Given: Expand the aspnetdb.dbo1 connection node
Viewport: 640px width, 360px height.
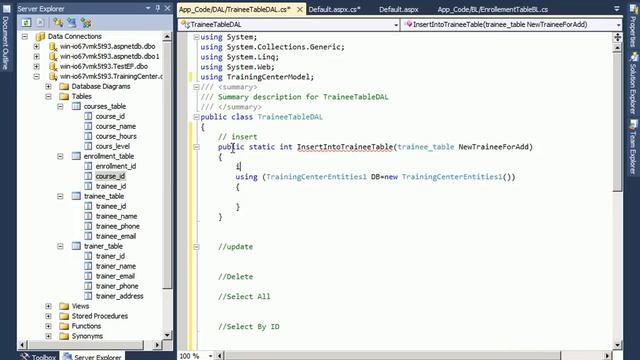Looking at the screenshot, I should pyautogui.click(x=37, y=56).
